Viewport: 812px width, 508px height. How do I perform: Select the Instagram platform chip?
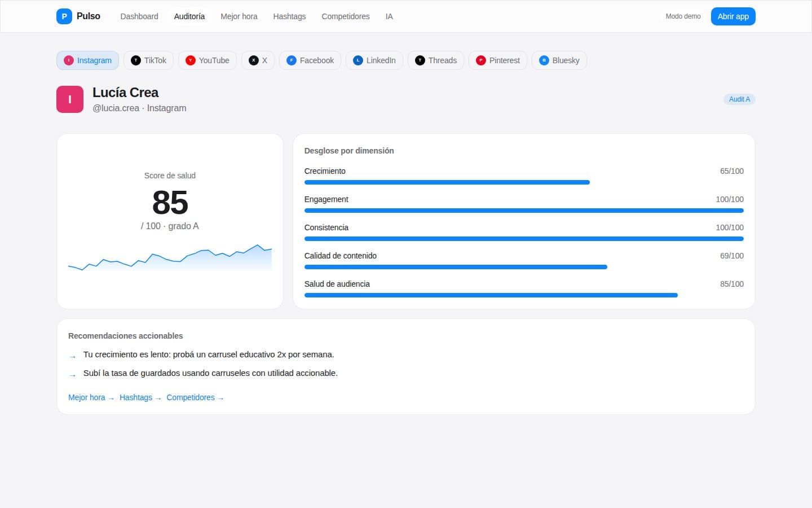[87, 60]
